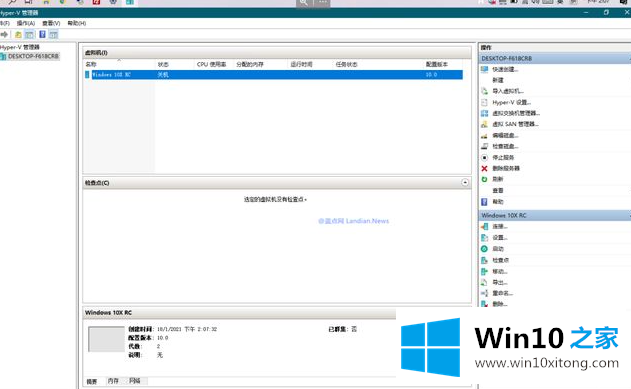Open the Action (操作(A)) menu
This screenshot has height=389, width=631.
coord(26,23)
